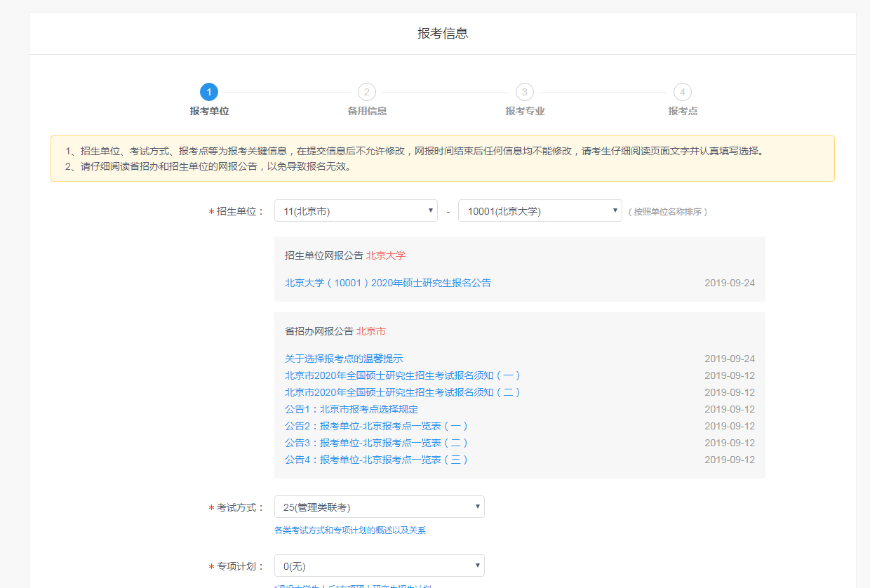The image size is (870, 588).
Task: Switch to the 备用信息 step label
Action: tap(366, 110)
